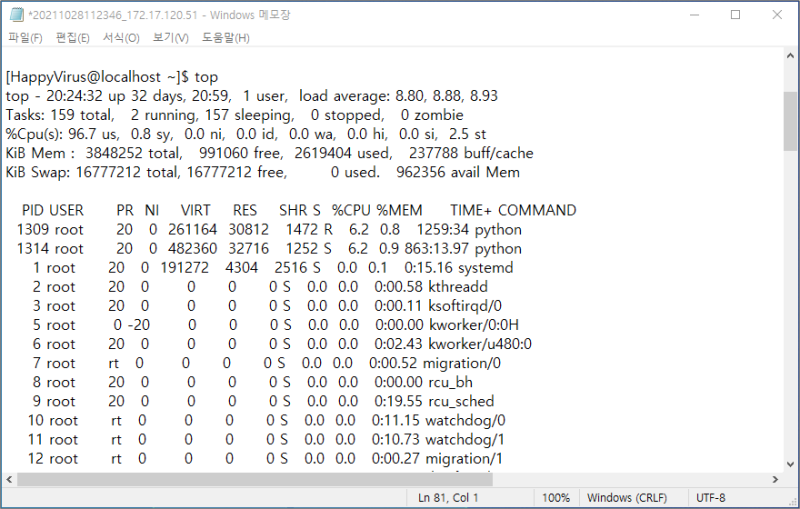Open the 편집(E) menu
Image resolution: width=800 pixels, height=509 pixels.
pyautogui.click(x=72, y=38)
